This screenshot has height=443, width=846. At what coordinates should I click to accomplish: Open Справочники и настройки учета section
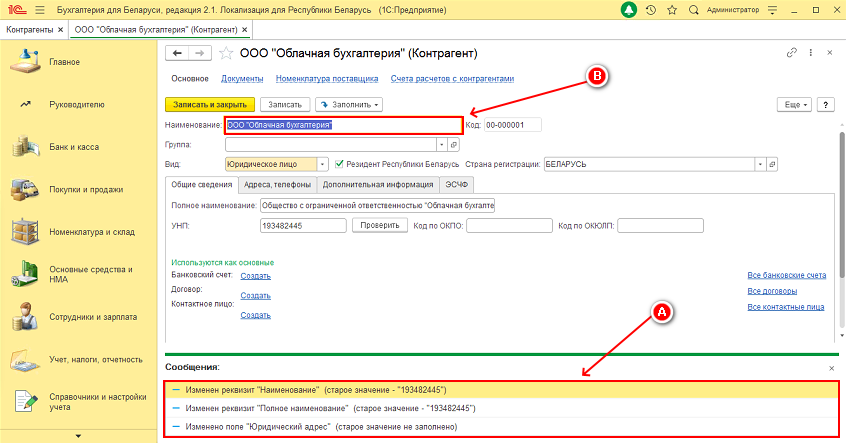coord(98,401)
